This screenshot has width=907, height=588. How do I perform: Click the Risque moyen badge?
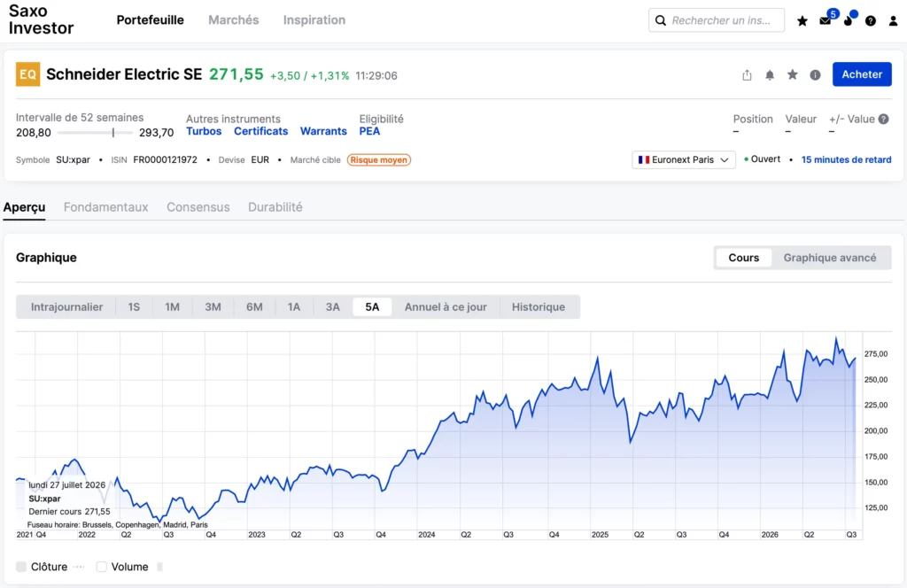pos(379,160)
